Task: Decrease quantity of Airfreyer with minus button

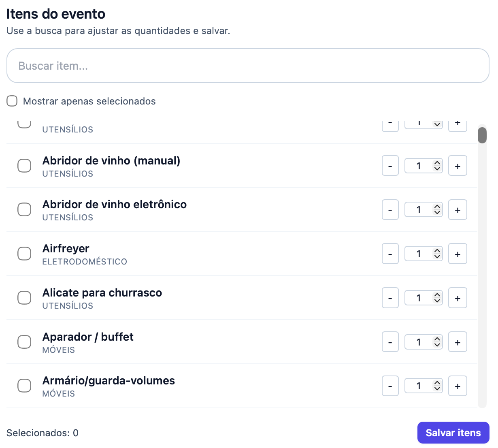Action: coord(390,253)
